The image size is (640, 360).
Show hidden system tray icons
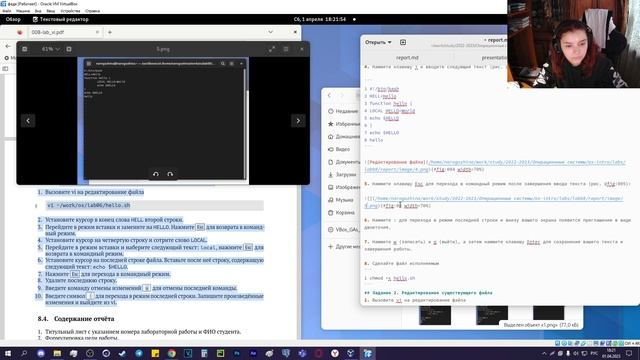[x=544, y=353]
